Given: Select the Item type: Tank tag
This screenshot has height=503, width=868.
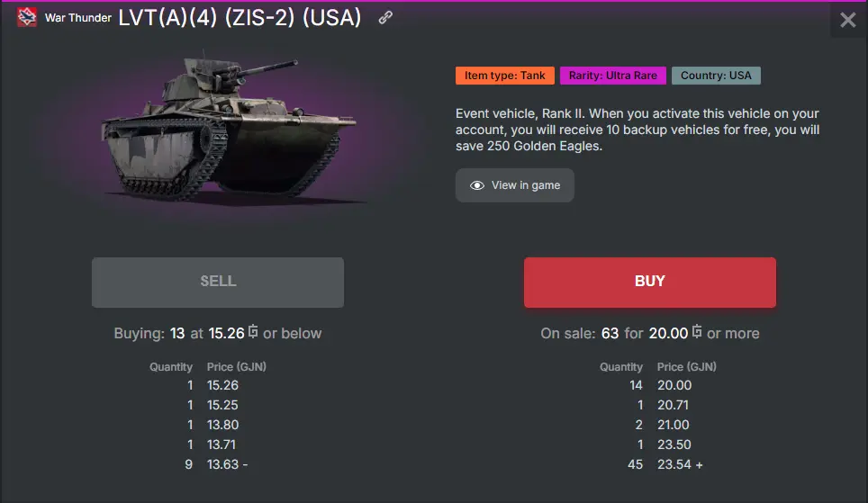Looking at the screenshot, I should tap(504, 76).
